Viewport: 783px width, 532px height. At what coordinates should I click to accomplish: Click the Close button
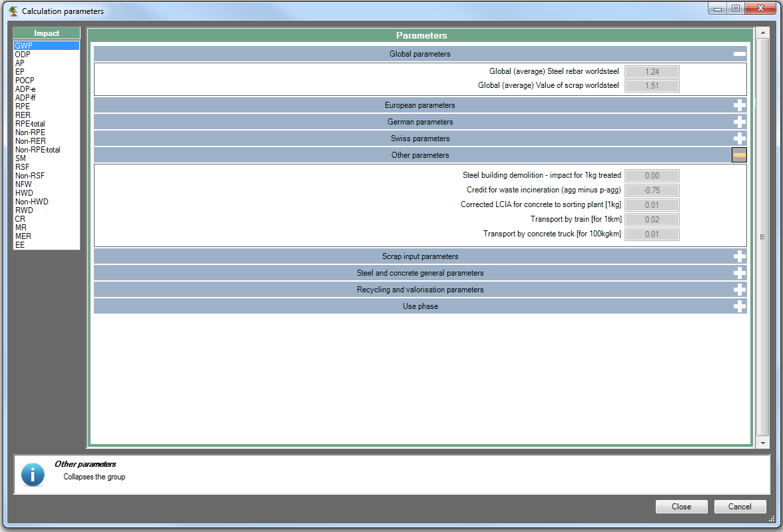(x=681, y=507)
